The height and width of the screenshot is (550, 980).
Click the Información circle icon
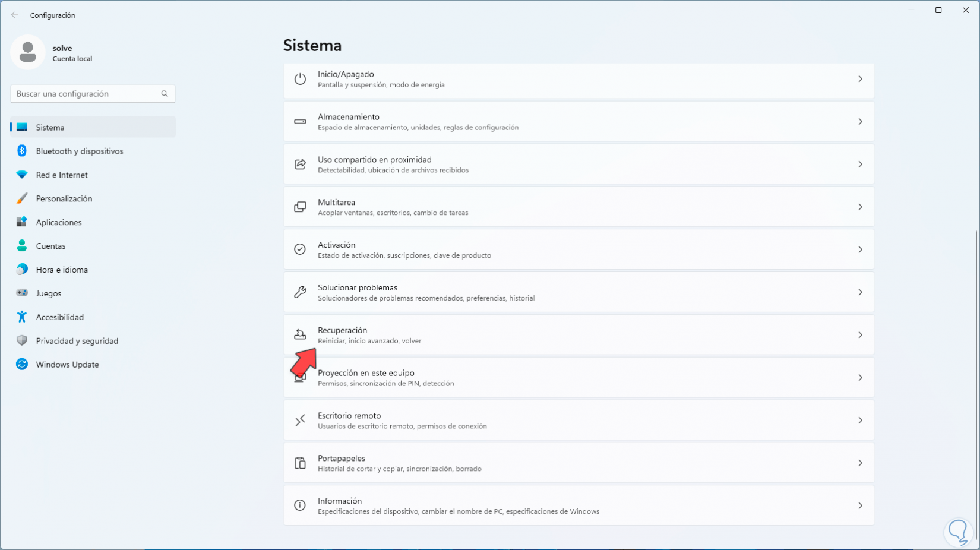pos(300,505)
